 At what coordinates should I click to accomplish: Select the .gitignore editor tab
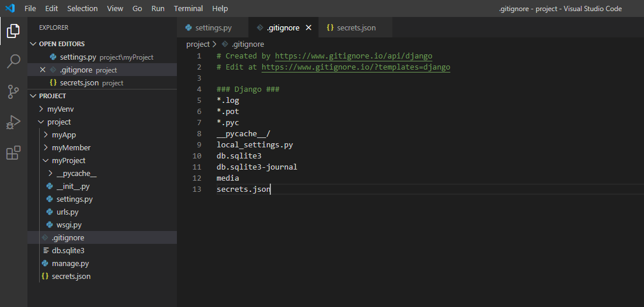coord(283,27)
